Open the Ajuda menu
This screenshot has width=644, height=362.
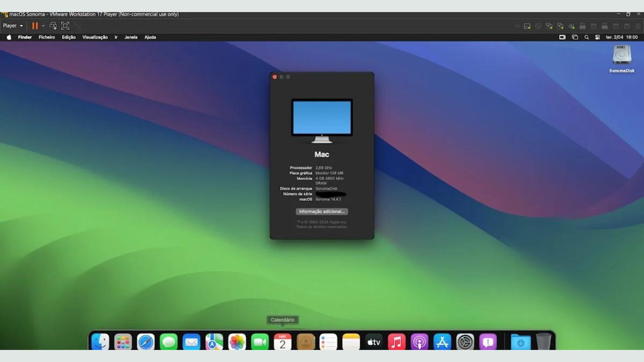pyautogui.click(x=150, y=37)
